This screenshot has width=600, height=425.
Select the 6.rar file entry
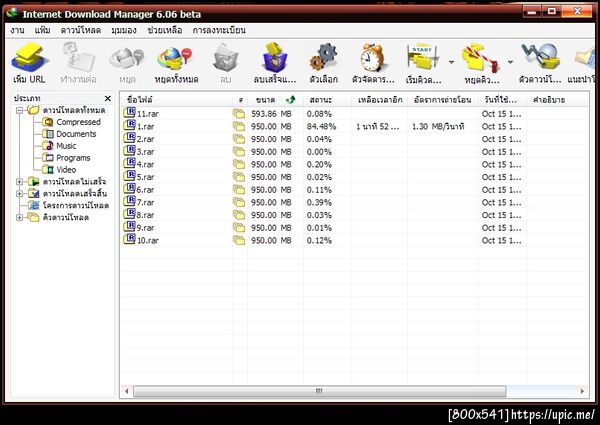[145, 189]
